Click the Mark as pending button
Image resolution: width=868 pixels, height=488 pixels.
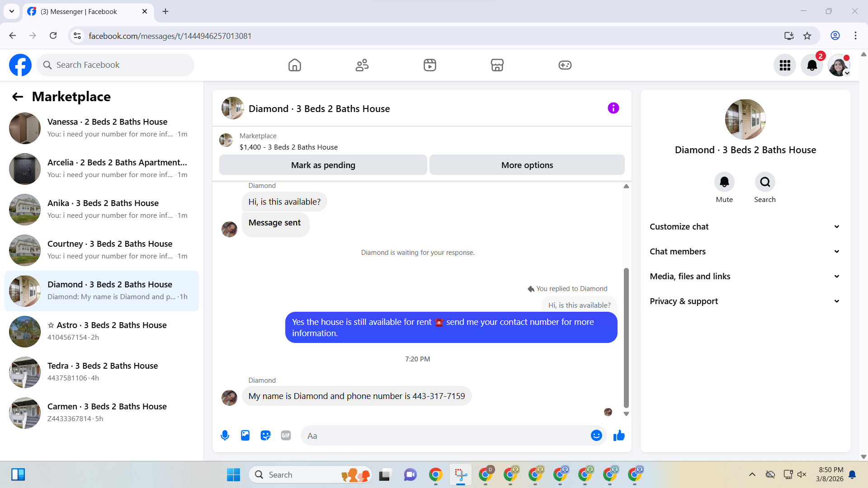pyautogui.click(x=323, y=165)
